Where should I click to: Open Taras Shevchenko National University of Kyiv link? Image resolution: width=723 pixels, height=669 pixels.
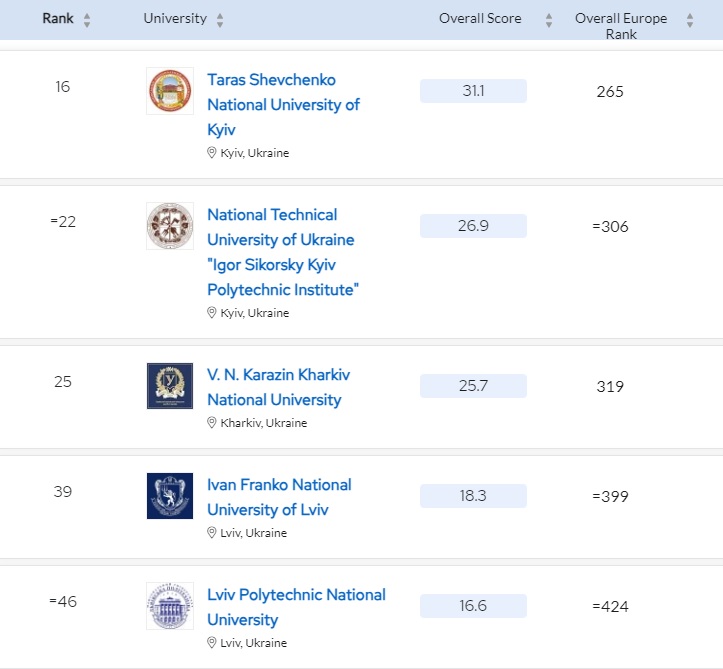[x=283, y=104]
